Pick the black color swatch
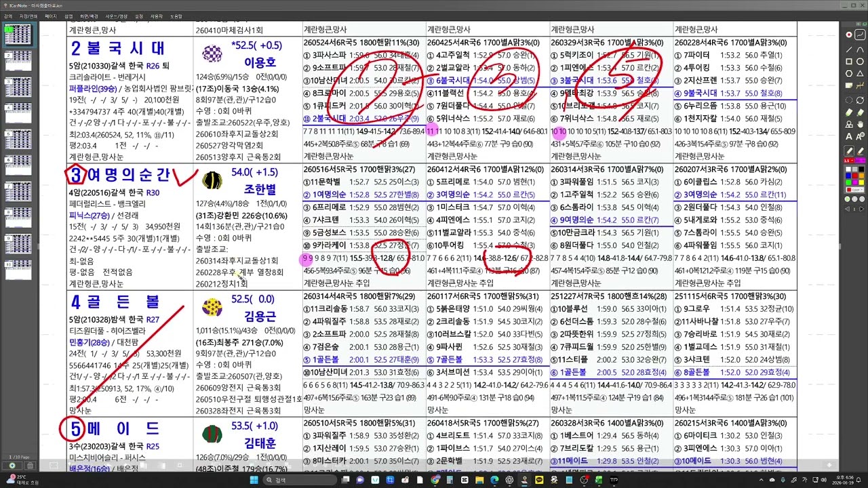The image size is (868, 488). click(x=861, y=169)
